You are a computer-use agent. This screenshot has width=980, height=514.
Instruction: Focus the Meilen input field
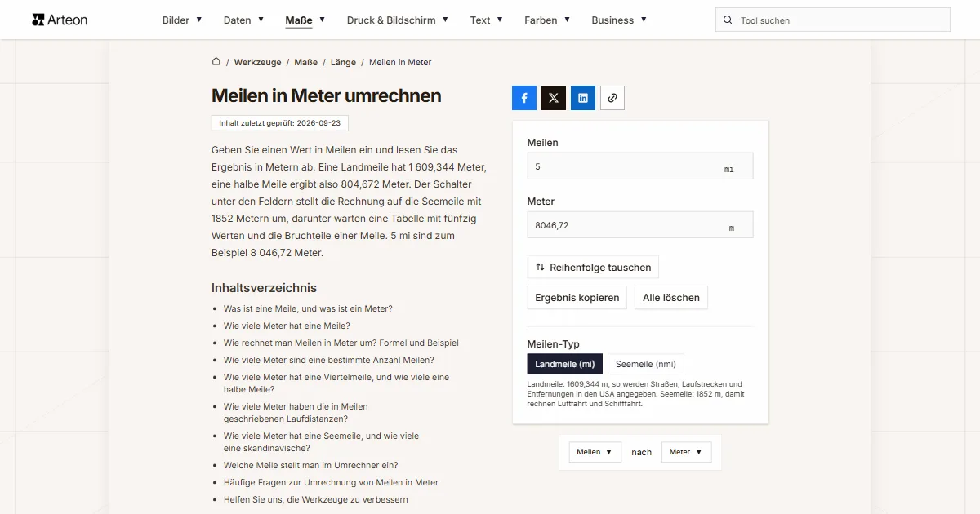pos(640,166)
